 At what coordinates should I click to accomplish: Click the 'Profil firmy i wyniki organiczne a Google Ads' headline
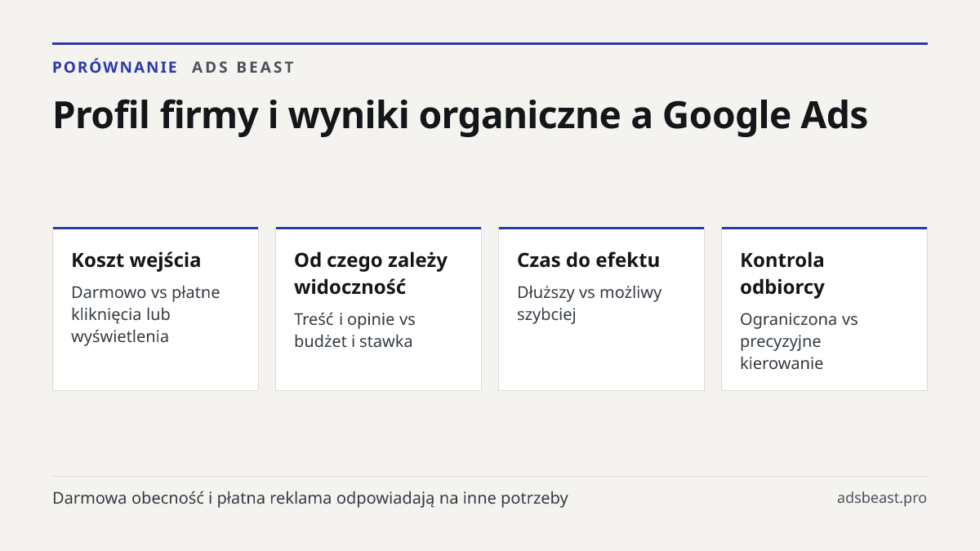460,115
